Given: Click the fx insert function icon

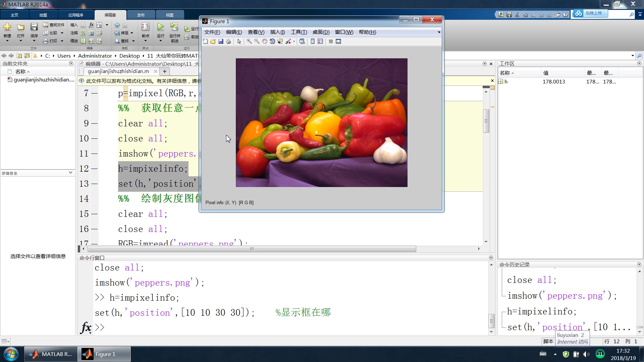Looking at the screenshot, I should click(x=91, y=25).
